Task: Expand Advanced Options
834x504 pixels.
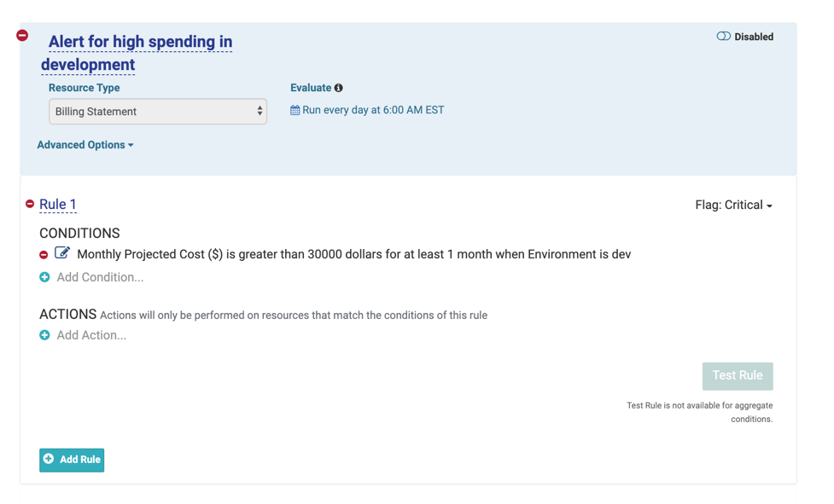Action: (x=85, y=145)
